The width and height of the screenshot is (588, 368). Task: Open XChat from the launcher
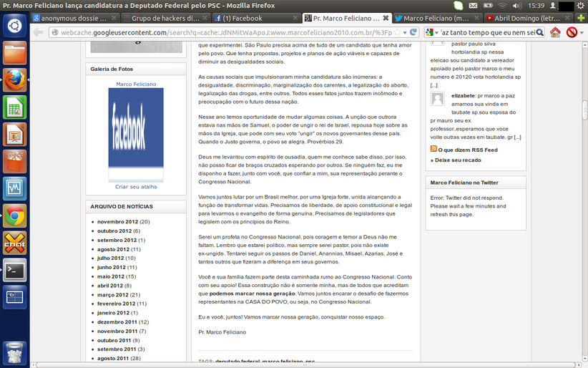pyautogui.click(x=14, y=243)
